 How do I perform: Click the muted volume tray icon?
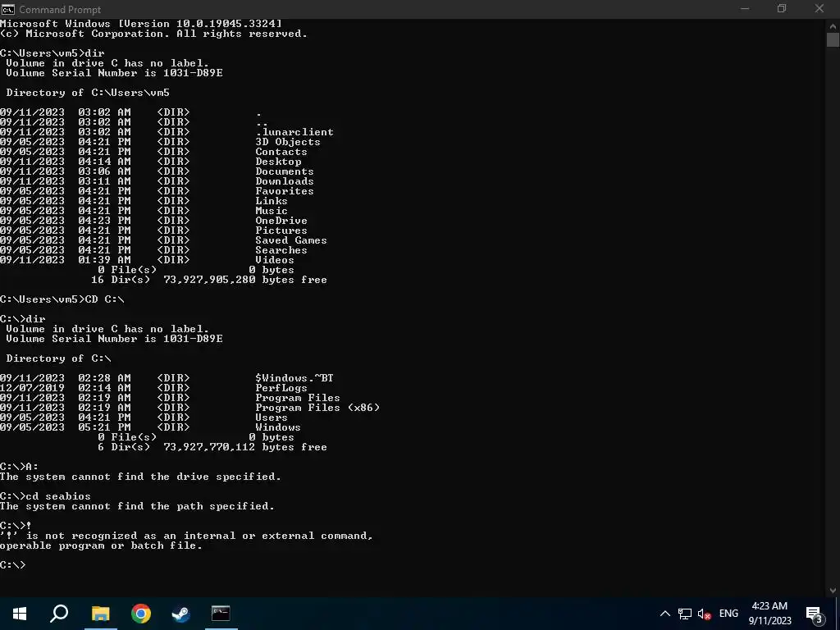[704, 614]
